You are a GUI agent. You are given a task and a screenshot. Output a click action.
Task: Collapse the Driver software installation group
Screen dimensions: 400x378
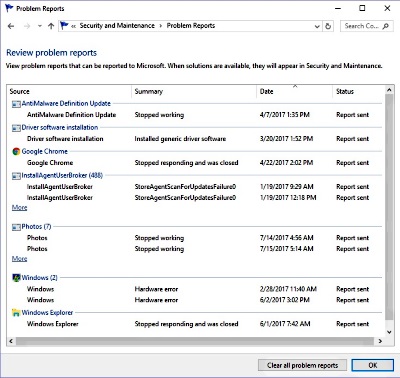pos(60,128)
